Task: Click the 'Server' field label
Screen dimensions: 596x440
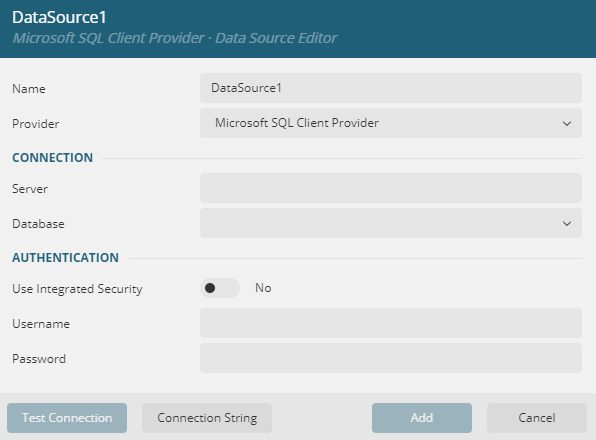Action: (30, 189)
